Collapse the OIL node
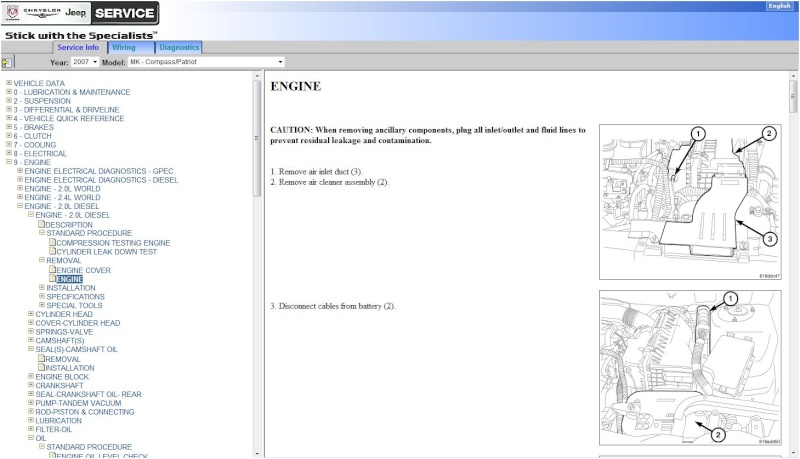Screen dimensions: 800x459 [x=31, y=438]
